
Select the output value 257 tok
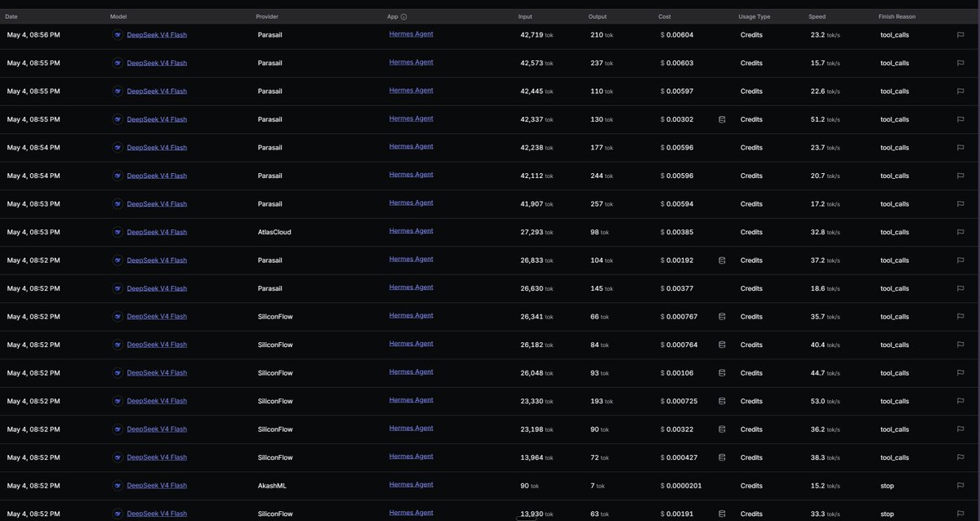pos(602,204)
